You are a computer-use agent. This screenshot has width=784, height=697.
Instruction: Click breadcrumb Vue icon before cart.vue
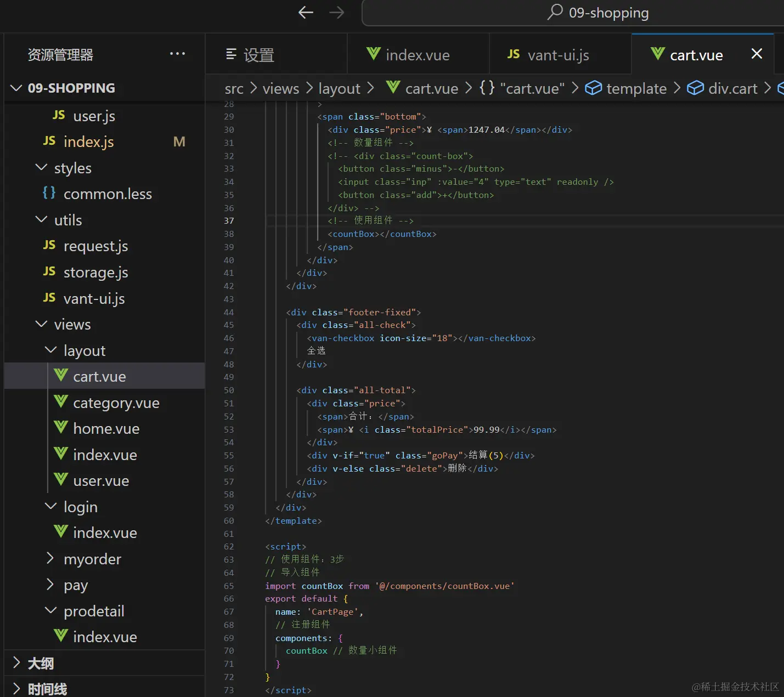coord(393,88)
